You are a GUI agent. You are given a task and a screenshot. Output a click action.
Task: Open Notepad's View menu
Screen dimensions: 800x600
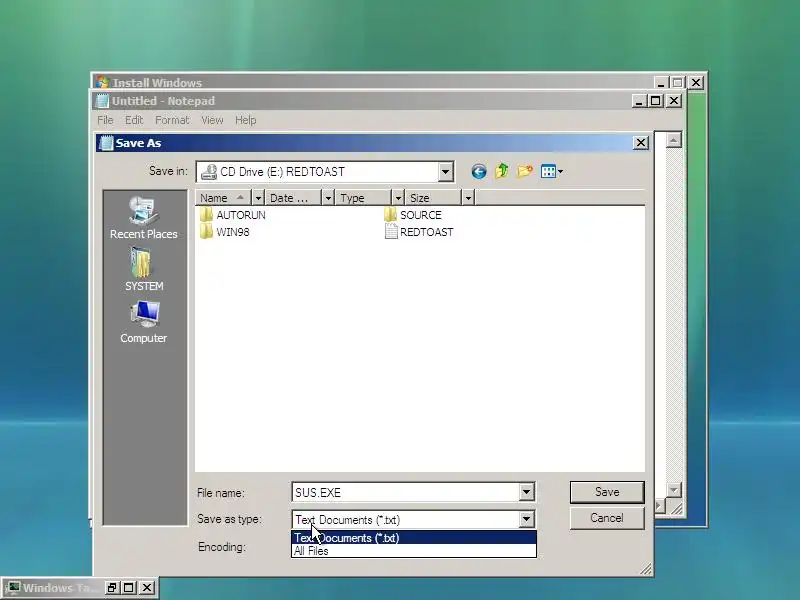coord(212,120)
